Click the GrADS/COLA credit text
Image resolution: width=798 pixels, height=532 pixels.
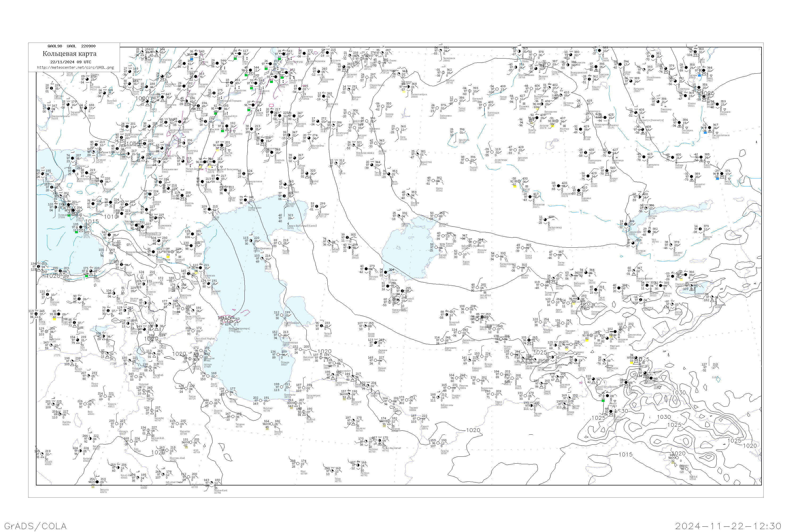35,526
